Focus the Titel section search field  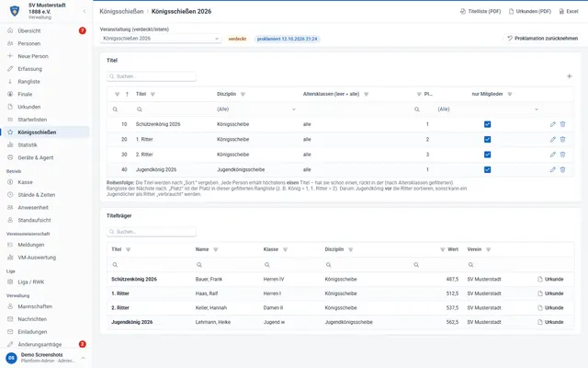pos(152,76)
